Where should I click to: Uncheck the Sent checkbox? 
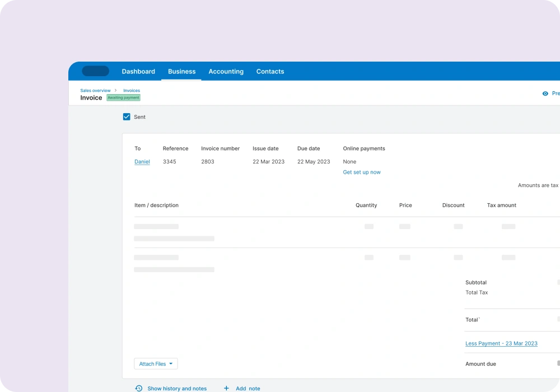coord(127,116)
